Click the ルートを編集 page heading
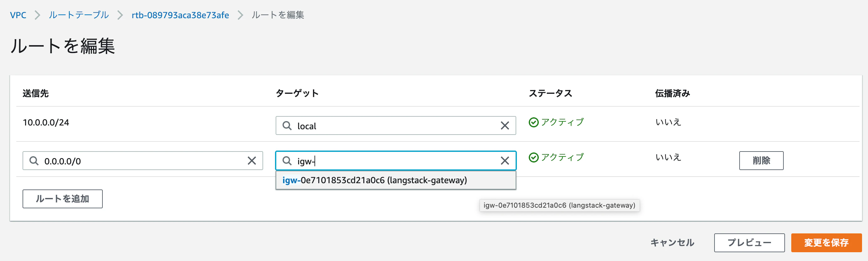 pos(63,46)
